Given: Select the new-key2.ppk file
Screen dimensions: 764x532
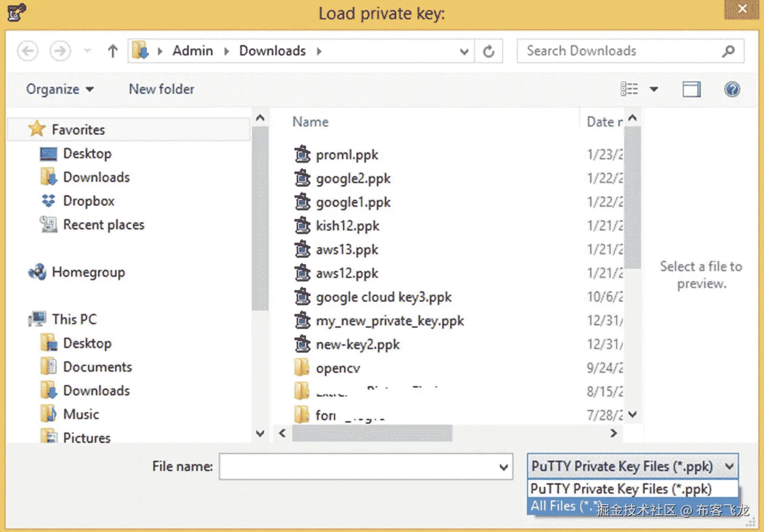Looking at the screenshot, I should click(358, 344).
